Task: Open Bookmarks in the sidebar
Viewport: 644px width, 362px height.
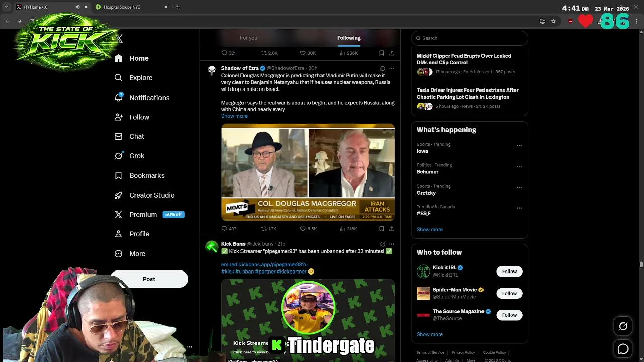Action: 140,175
